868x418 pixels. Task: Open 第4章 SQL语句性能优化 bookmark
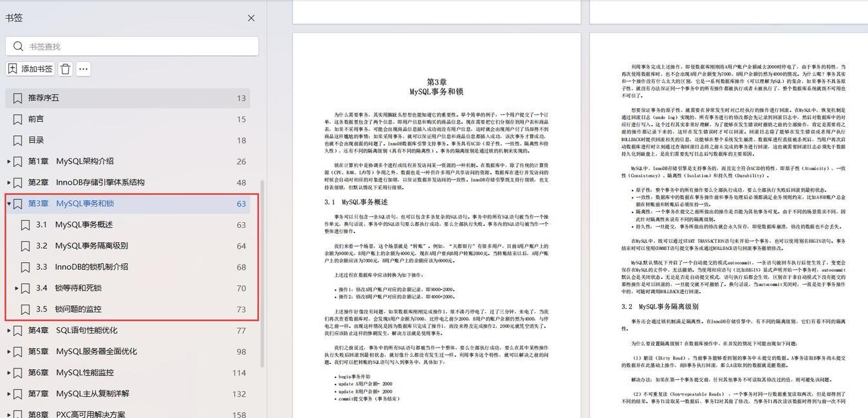click(73, 330)
